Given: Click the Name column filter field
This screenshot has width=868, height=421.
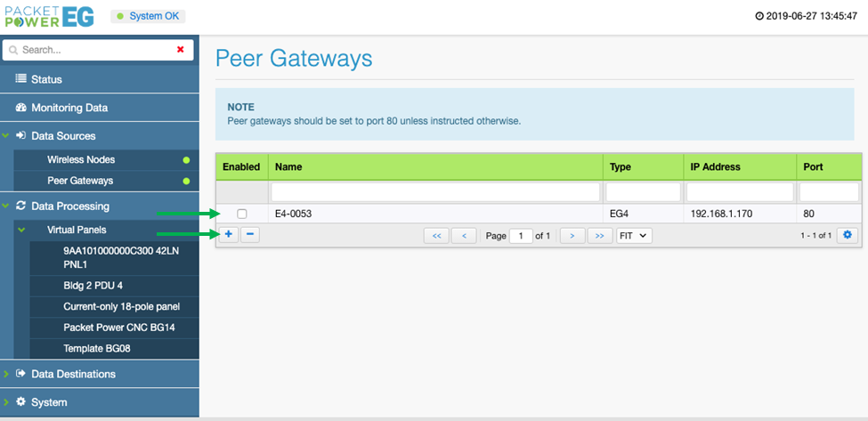Looking at the screenshot, I should coord(435,192).
